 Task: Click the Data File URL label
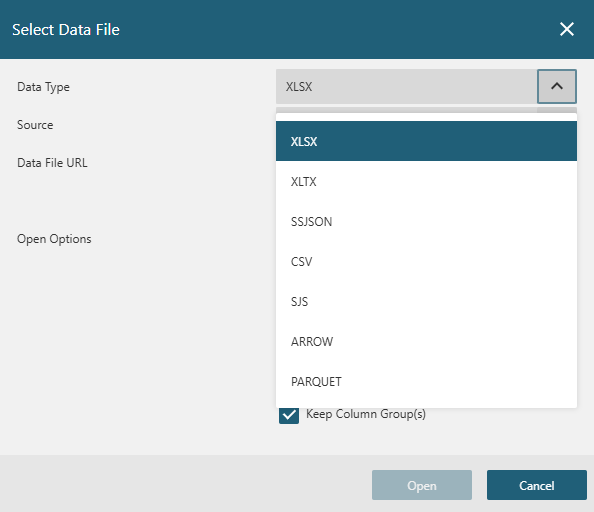coord(52,163)
